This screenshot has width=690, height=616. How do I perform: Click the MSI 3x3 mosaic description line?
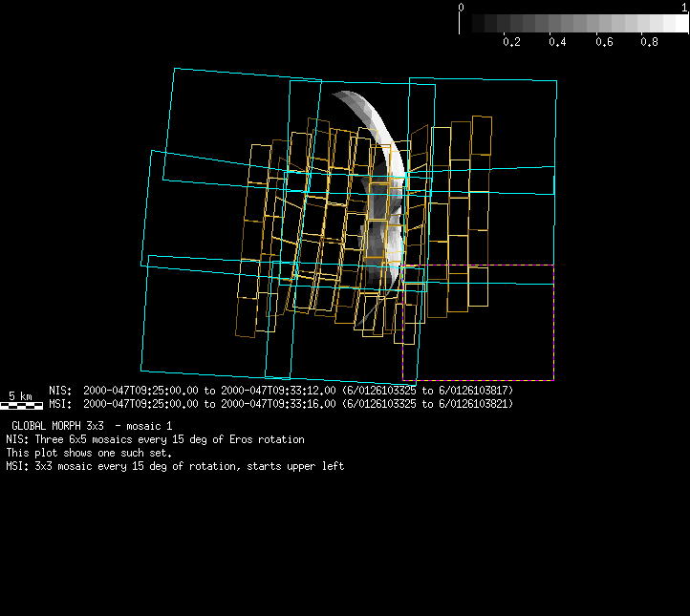coord(175,466)
